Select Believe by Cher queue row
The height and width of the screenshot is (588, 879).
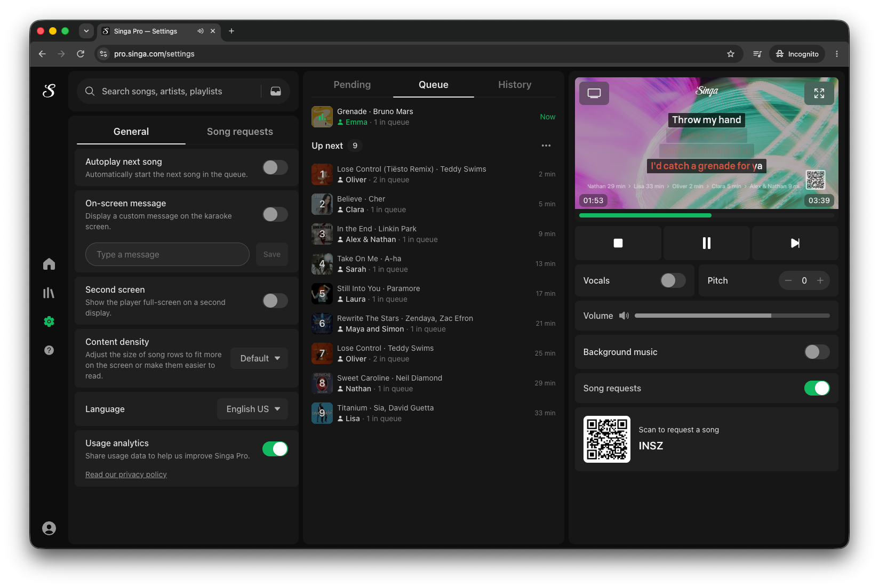point(434,204)
